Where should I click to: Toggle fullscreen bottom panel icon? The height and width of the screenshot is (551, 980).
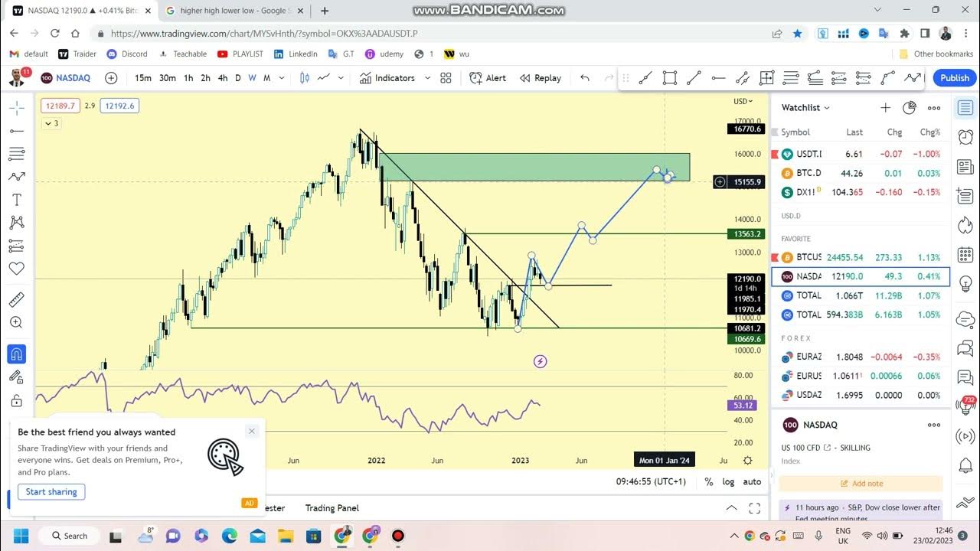(x=755, y=508)
